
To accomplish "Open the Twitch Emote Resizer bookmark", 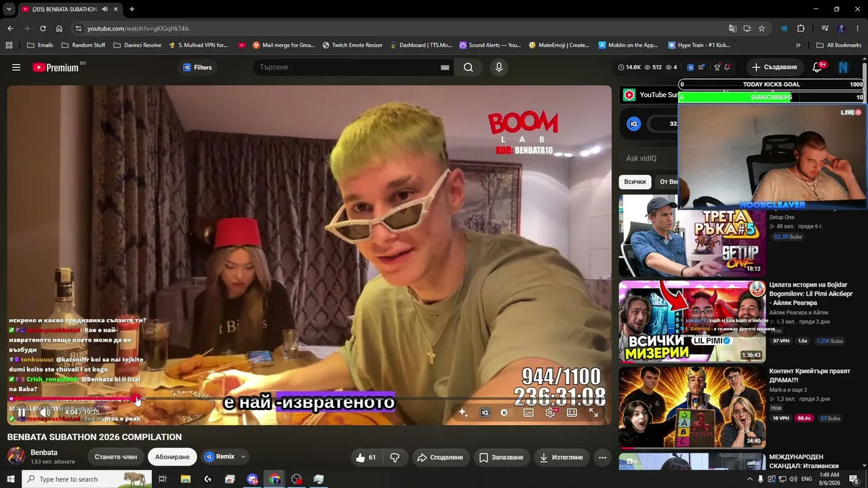I will [x=353, y=45].
